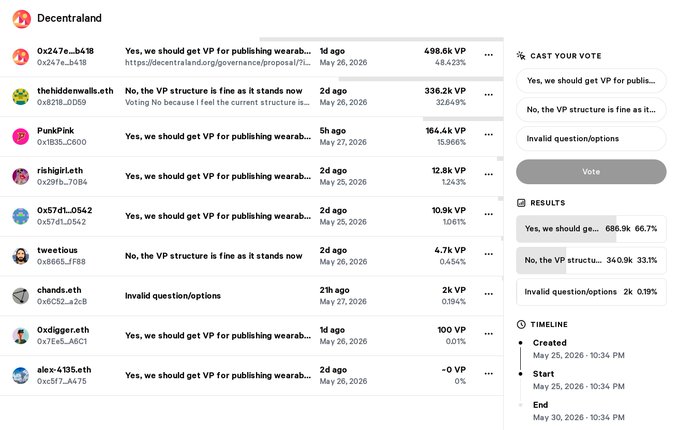
Task: Select 'Invalid question/options' vote option
Action: click(x=591, y=139)
